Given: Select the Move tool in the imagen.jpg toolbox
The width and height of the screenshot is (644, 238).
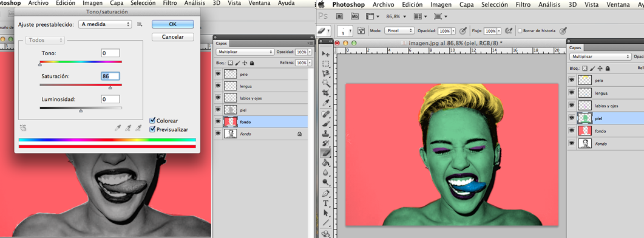Looking at the screenshot, I should pos(326,54).
